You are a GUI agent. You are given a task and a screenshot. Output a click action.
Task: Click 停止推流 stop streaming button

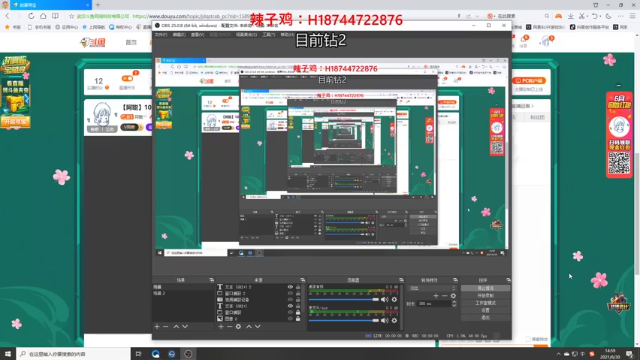point(485,288)
